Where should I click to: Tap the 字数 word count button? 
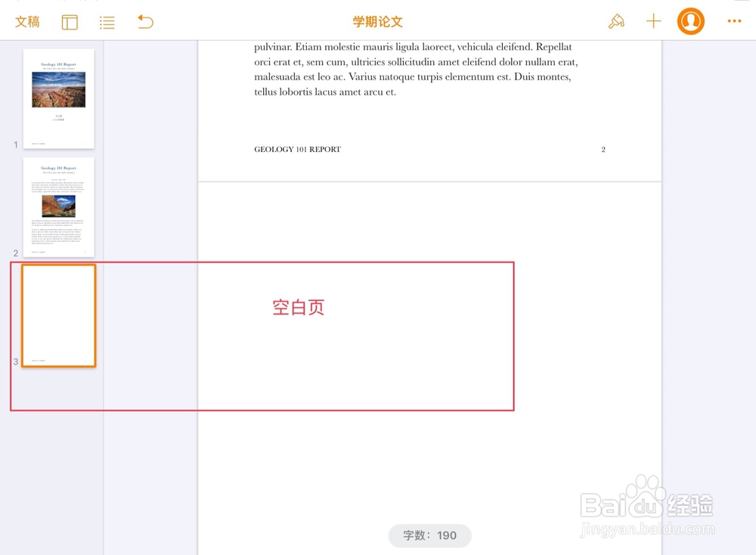coord(429,535)
